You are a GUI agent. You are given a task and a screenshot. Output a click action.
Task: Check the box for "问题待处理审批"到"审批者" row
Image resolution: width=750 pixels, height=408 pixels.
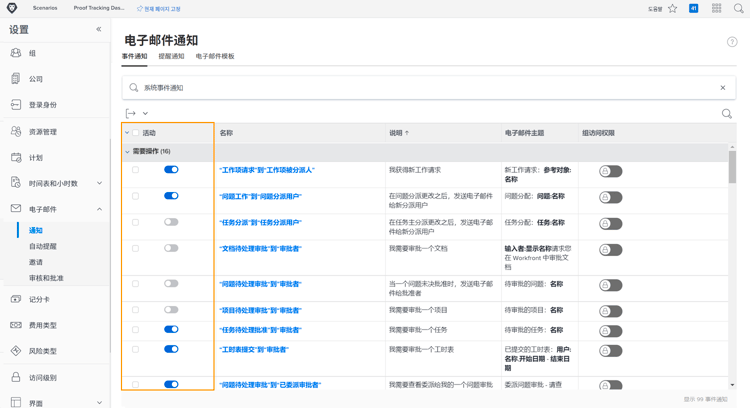pyautogui.click(x=135, y=284)
